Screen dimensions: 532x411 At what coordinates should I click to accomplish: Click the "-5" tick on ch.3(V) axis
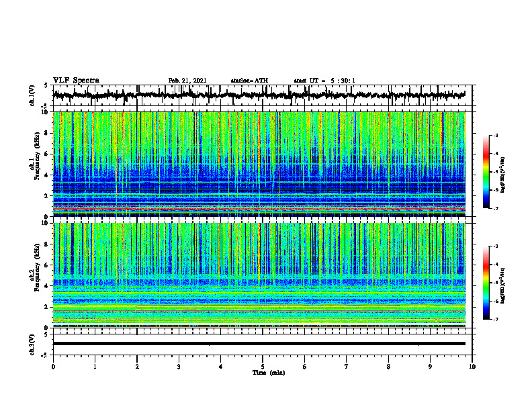point(44,355)
